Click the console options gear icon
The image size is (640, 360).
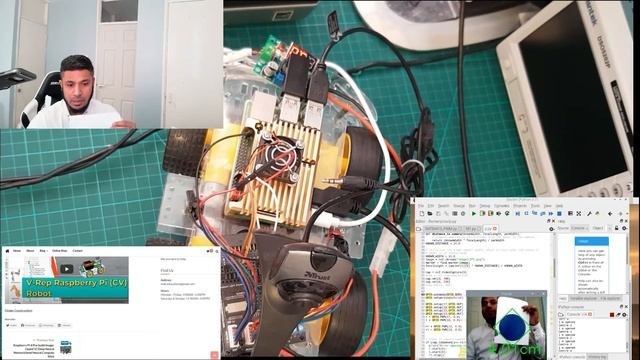[624, 315]
